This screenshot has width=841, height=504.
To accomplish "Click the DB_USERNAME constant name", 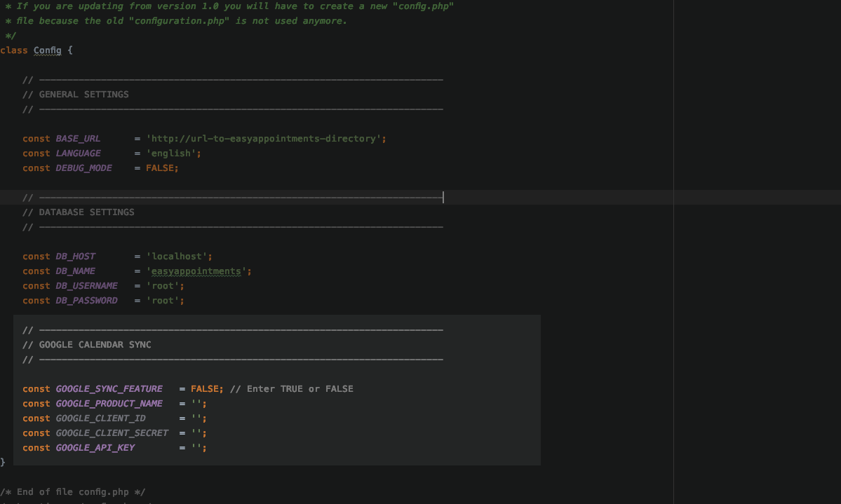I will pos(86,286).
